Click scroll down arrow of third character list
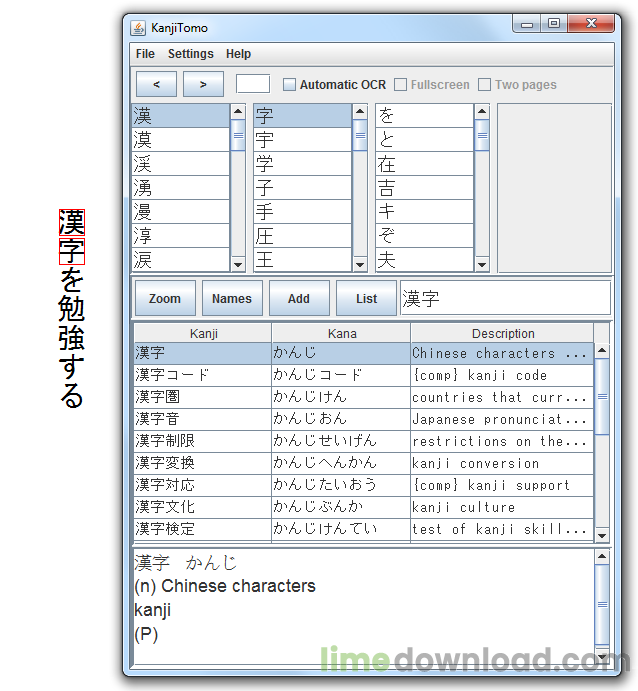Image resolution: width=638 pixels, height=691 pixels. tap(482, 264)
